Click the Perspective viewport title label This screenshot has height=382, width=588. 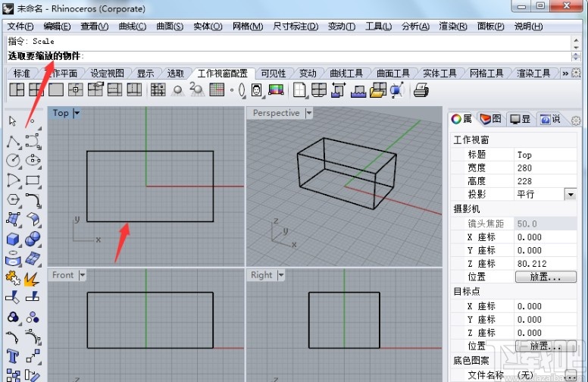click(x=276, y=113)
